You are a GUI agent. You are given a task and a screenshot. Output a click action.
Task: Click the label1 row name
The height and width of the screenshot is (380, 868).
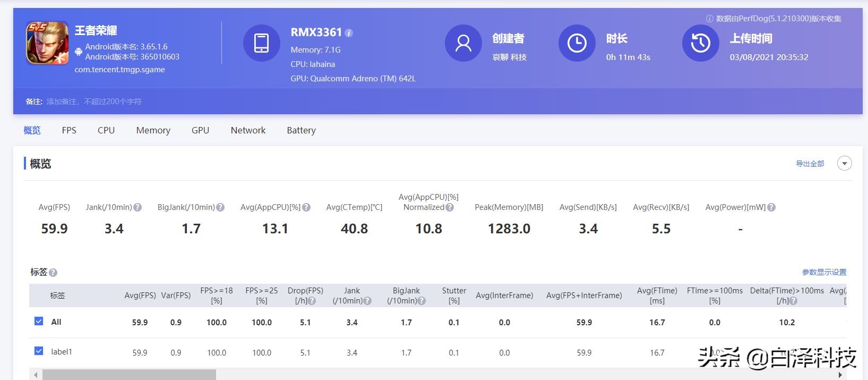click(62, 352)
